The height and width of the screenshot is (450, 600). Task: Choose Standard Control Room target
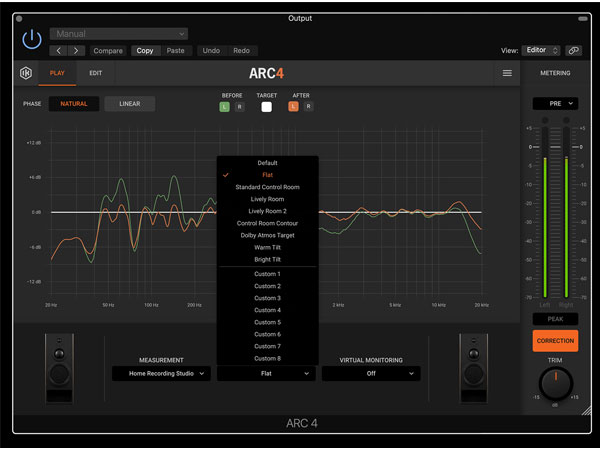pyautogui.click(x=267, y=187)
